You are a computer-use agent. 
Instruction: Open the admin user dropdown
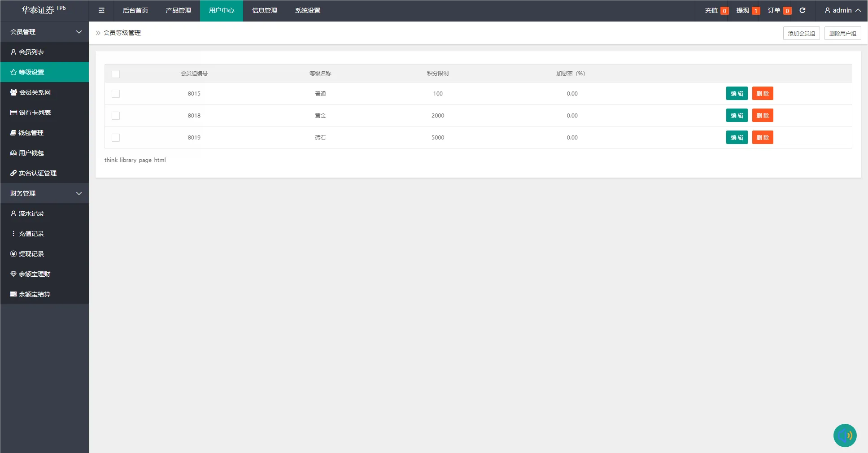coord(842,10)
